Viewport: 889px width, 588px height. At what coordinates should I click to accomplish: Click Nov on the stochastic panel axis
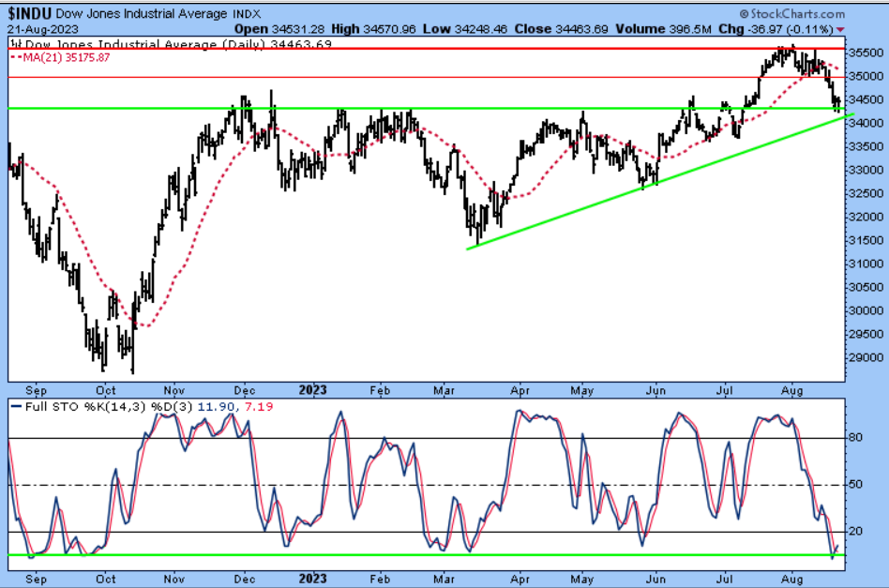point(174,580)
